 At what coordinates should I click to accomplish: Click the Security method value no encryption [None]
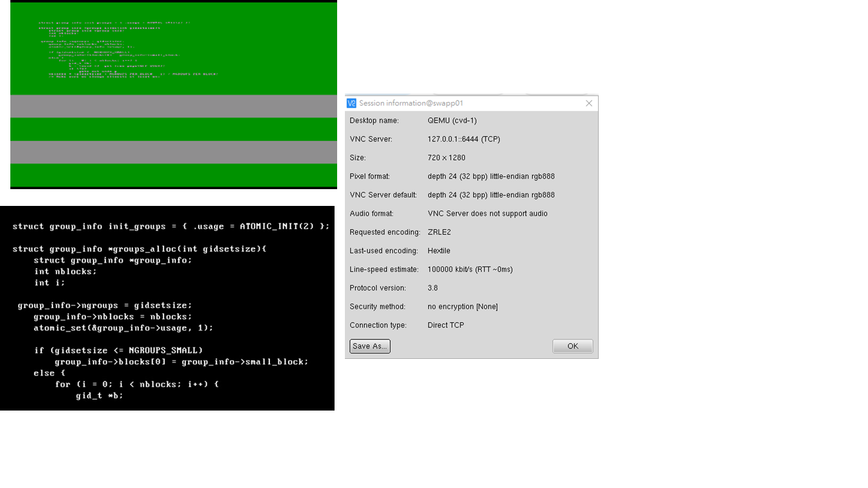pos(462,307)
